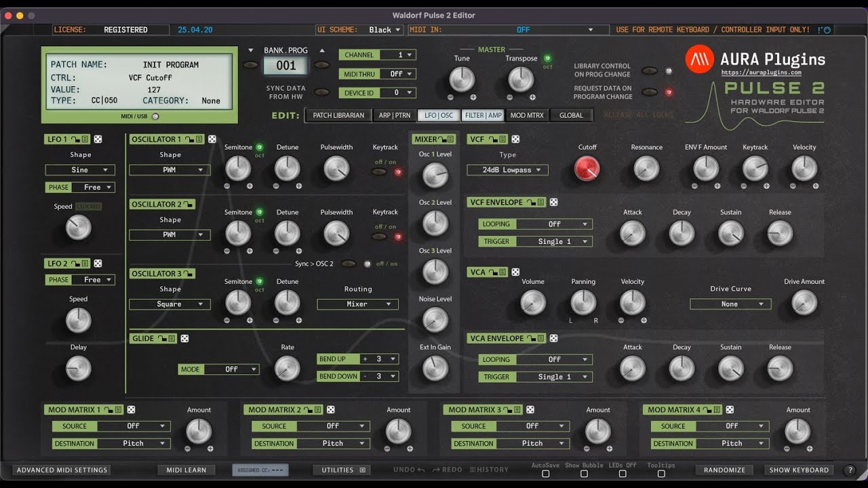Click the Mod Matrix 4 dice icon

[x=730, y=409]
